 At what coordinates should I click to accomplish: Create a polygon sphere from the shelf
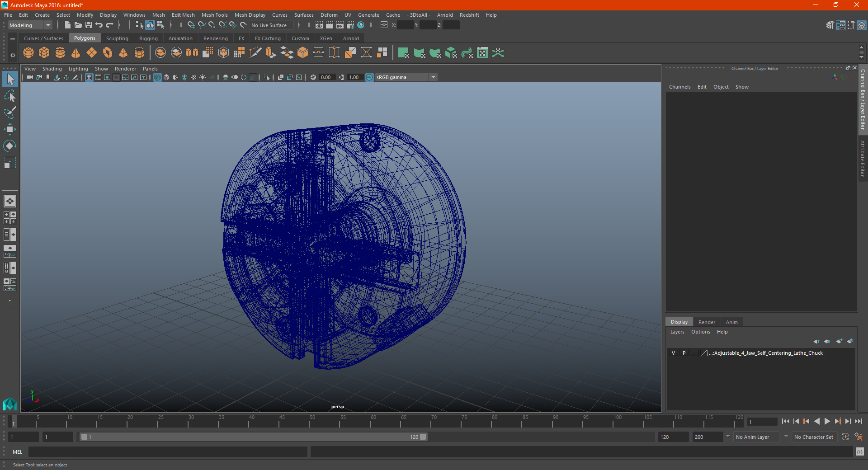tap(28, 53)
